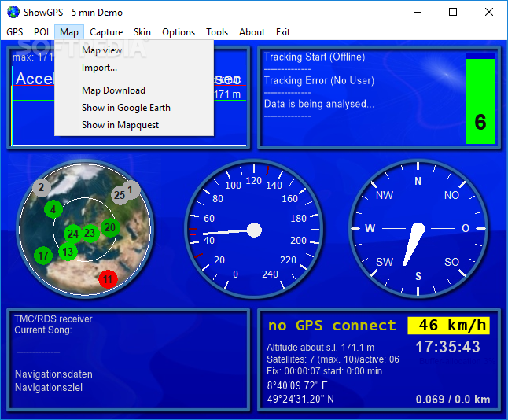Screen dimensions: 508x420
Task: Open the POI menu
Action: (x=41, y=32)
